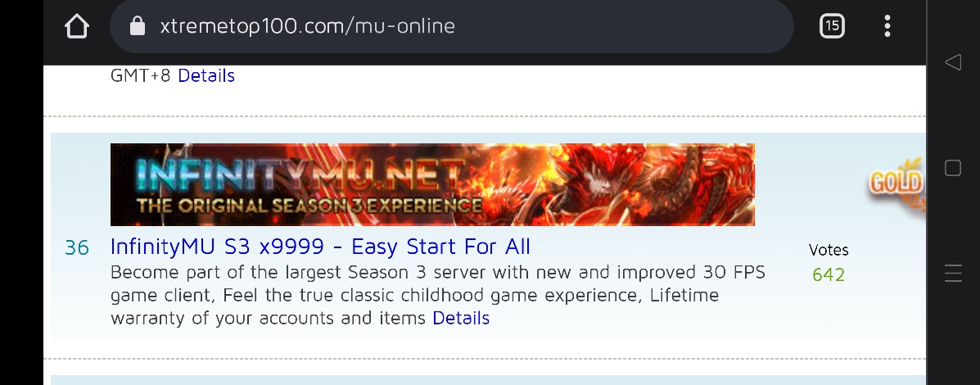
Task: Open Details link next to GMT+8
Action: point(206,75)
